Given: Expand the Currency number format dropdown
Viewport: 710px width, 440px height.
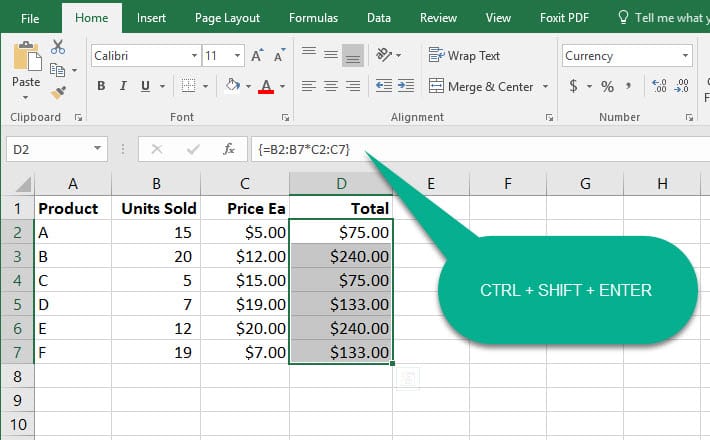Looking at the screenshot, I should 685,56.
